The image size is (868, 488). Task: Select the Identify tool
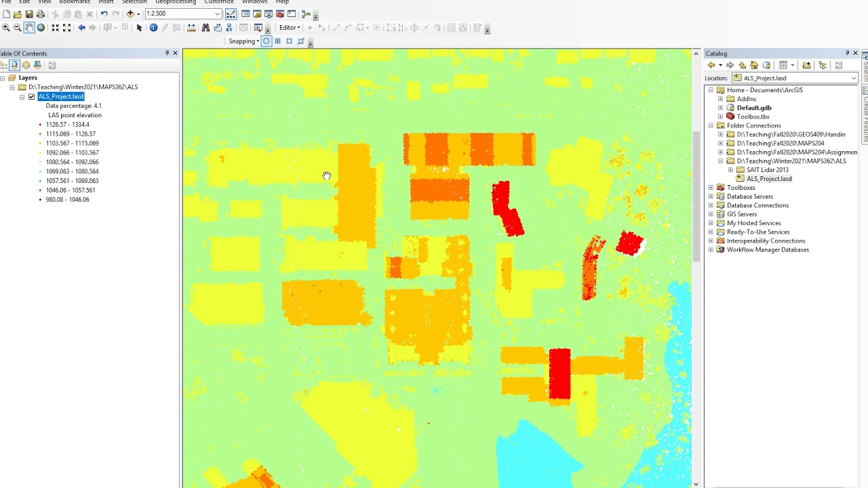[153, 28]
